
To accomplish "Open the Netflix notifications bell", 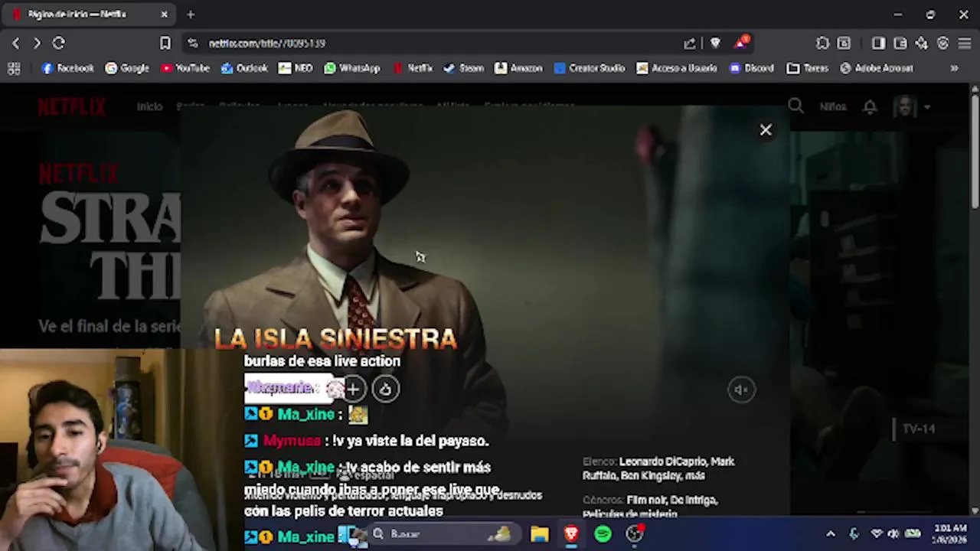I will 870,107.
